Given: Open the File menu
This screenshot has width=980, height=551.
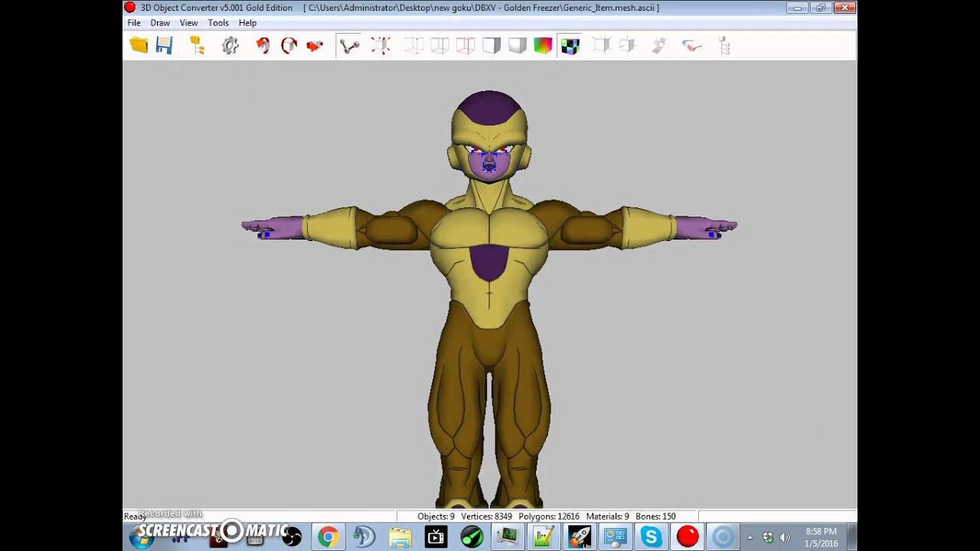Looking at the screenshot, I should pyautogui.click(x=134, y=23).
